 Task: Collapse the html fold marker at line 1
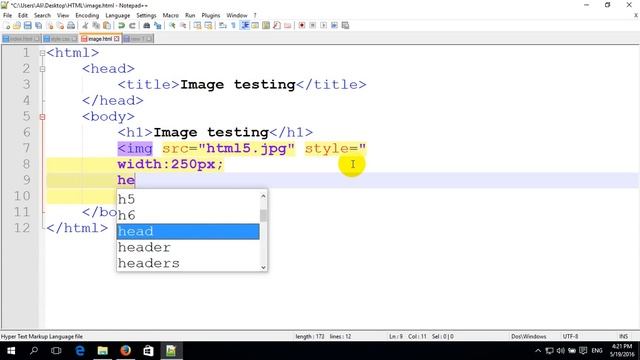coord(42,53)
